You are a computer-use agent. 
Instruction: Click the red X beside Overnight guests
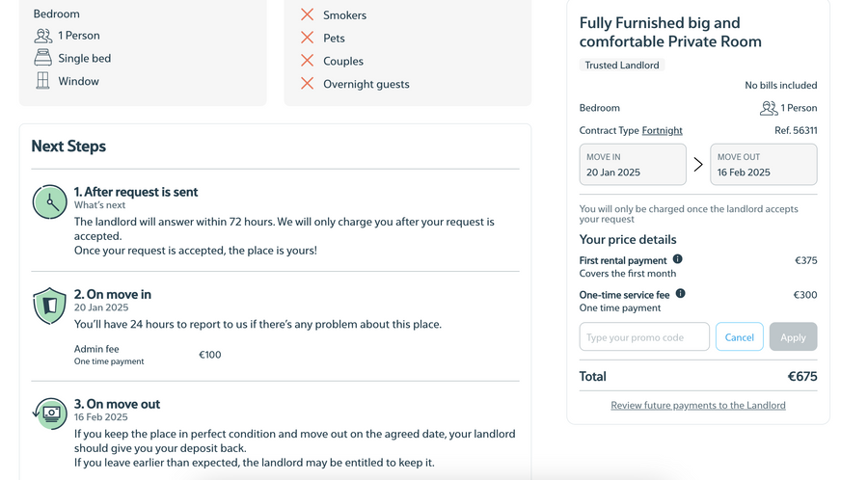(x=307, y=84)
